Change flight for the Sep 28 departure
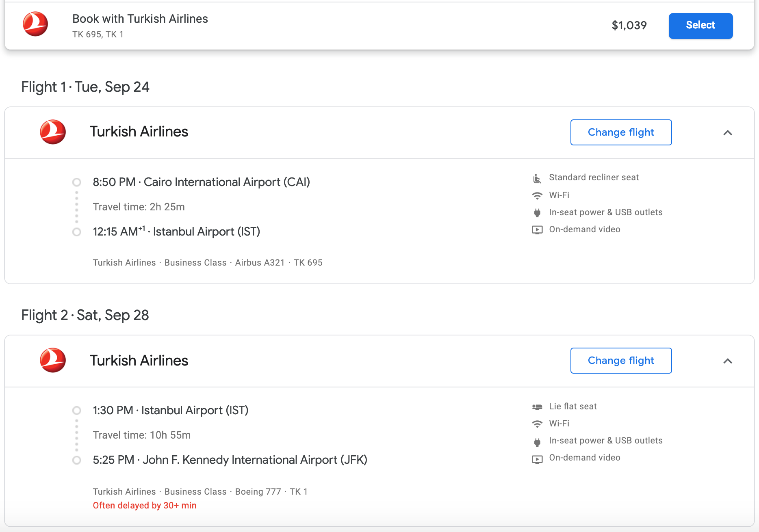The width and height of the screenshot is (759, 532). (621, 361)
